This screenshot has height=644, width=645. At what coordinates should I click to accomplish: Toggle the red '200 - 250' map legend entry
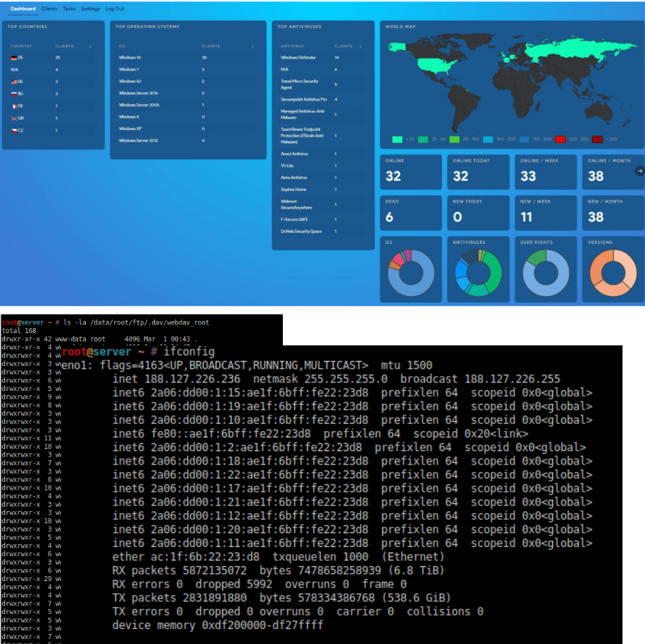(561, 140)
